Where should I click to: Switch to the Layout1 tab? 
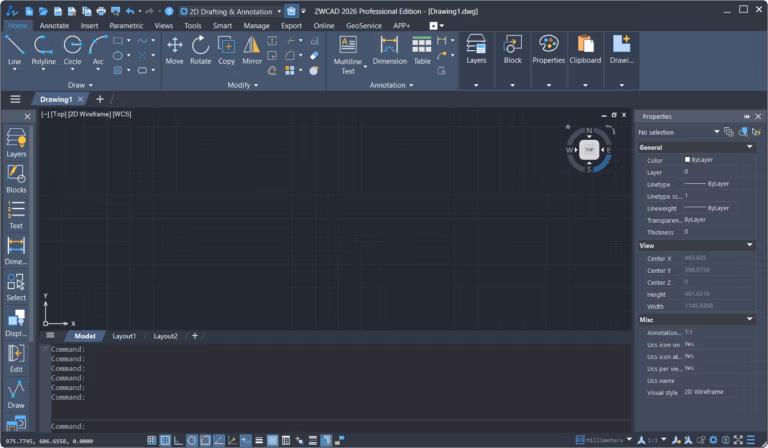pos(124,336)
